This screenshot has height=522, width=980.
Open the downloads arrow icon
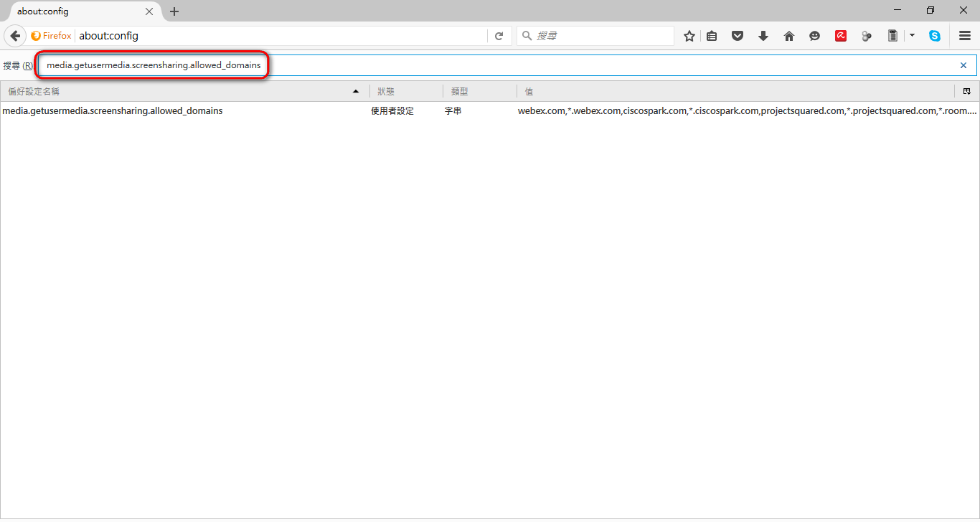point(763,36)
